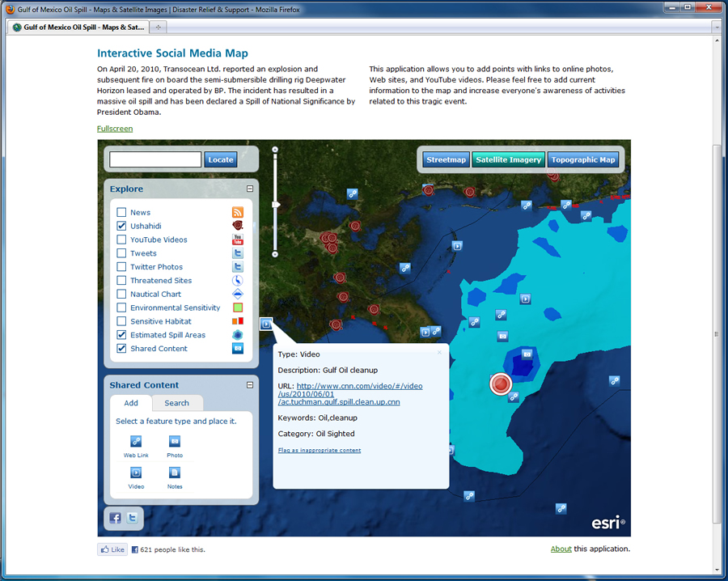Enable the Environmental Sensitivity checkbox

pyautogui.click(x=121, y=307)
